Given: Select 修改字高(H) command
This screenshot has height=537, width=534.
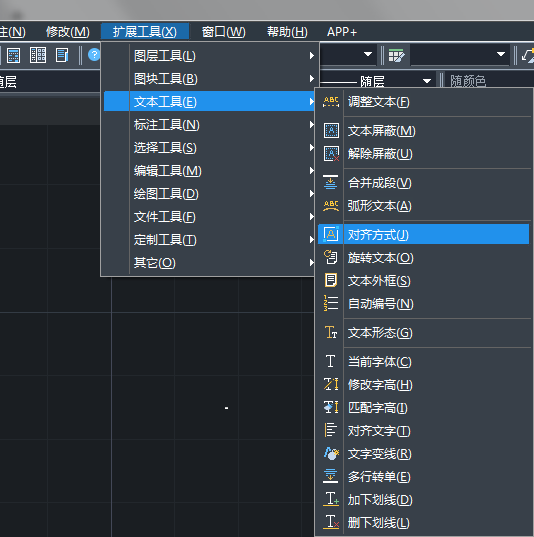Looking at the screenshot, I should (424, 384).
